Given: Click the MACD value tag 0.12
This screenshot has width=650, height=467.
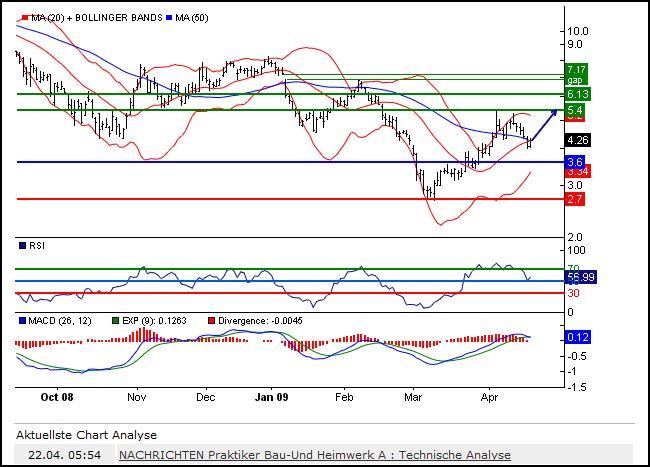Looking at the screenshot, I should (576, 338).
